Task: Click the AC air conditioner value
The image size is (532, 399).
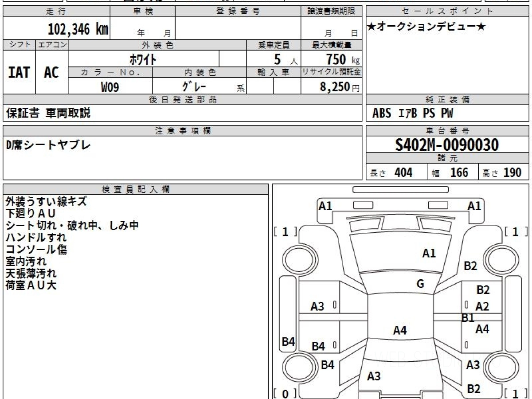Action: 51,72
